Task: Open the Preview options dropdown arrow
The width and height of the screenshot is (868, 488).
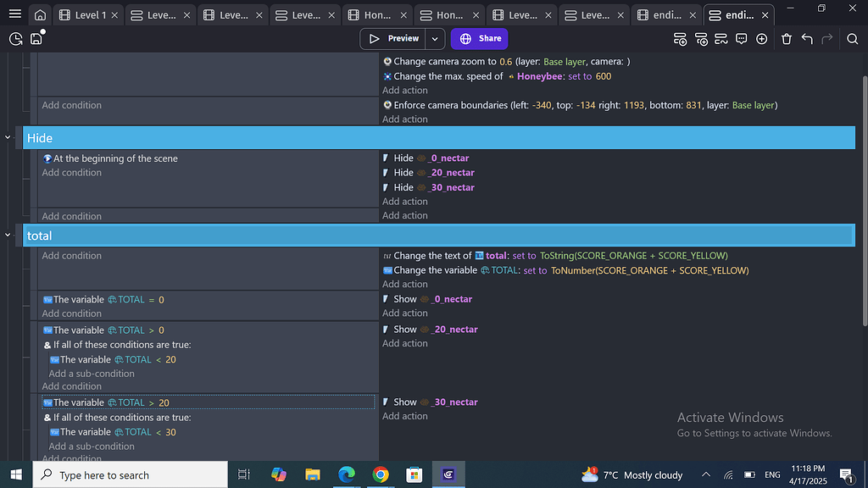Action: (x=434, y=38)
